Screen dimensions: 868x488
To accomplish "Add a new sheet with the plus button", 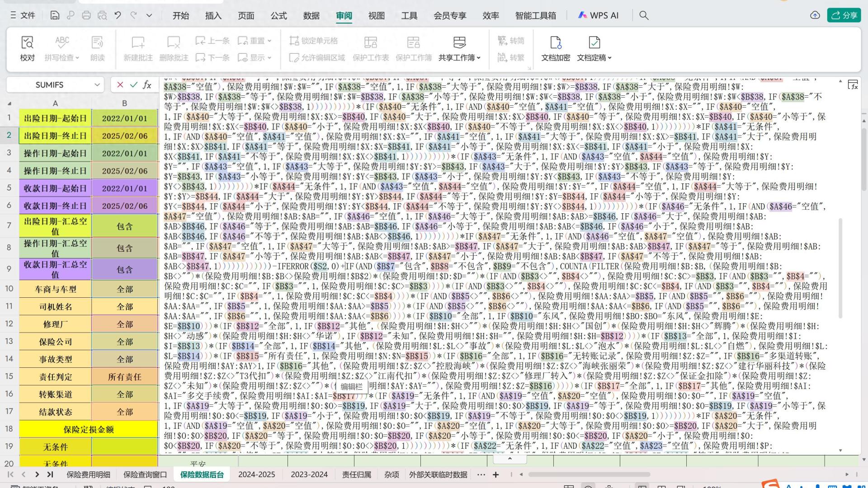I will click(495, 474).
